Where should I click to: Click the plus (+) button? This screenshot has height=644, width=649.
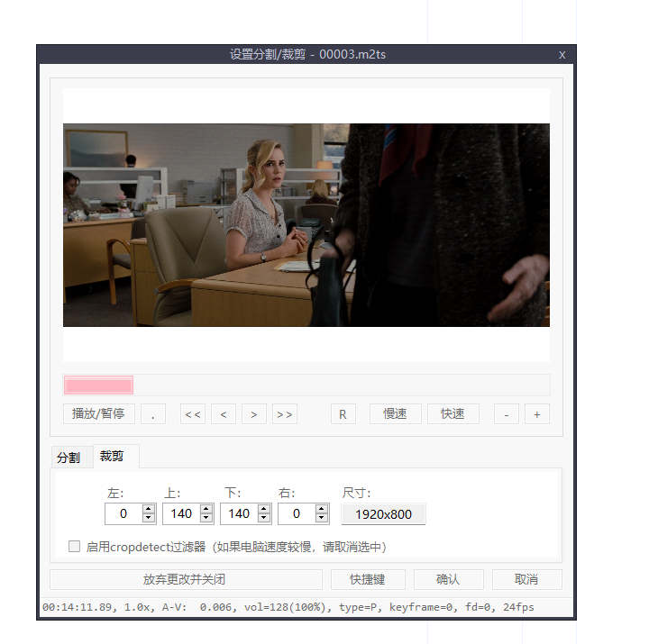coord(537,414)
